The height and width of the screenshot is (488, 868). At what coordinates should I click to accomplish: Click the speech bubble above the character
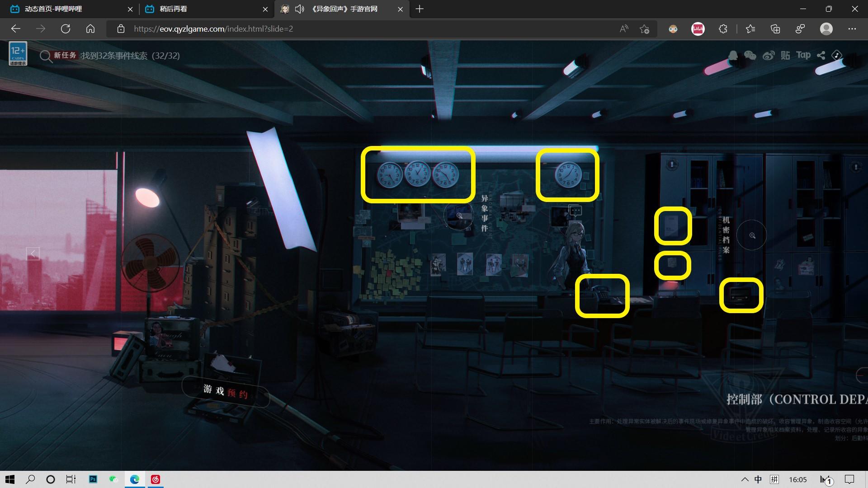click(575, 210)
